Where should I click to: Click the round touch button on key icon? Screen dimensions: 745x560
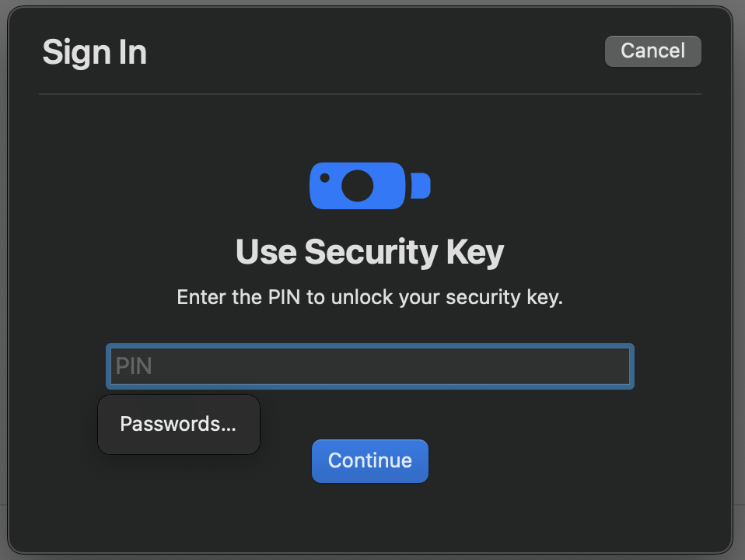coord(357,186)
